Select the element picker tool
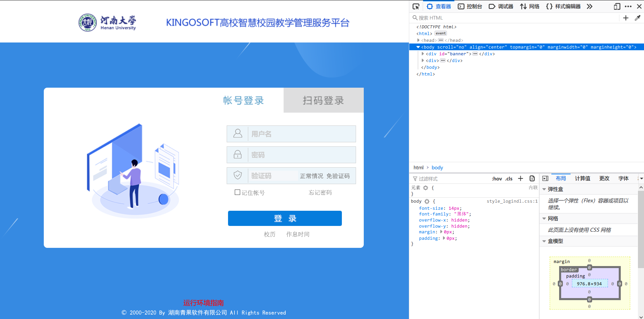 416,6
